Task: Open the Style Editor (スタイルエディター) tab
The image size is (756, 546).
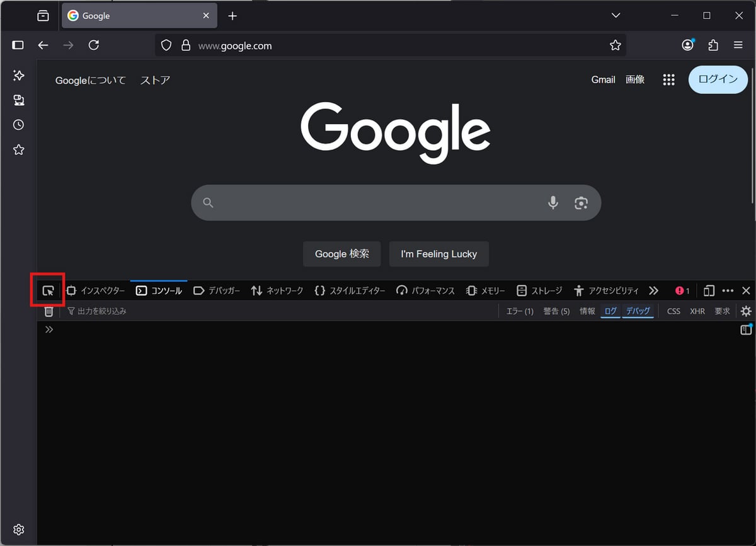Action: tap(350, 291)
